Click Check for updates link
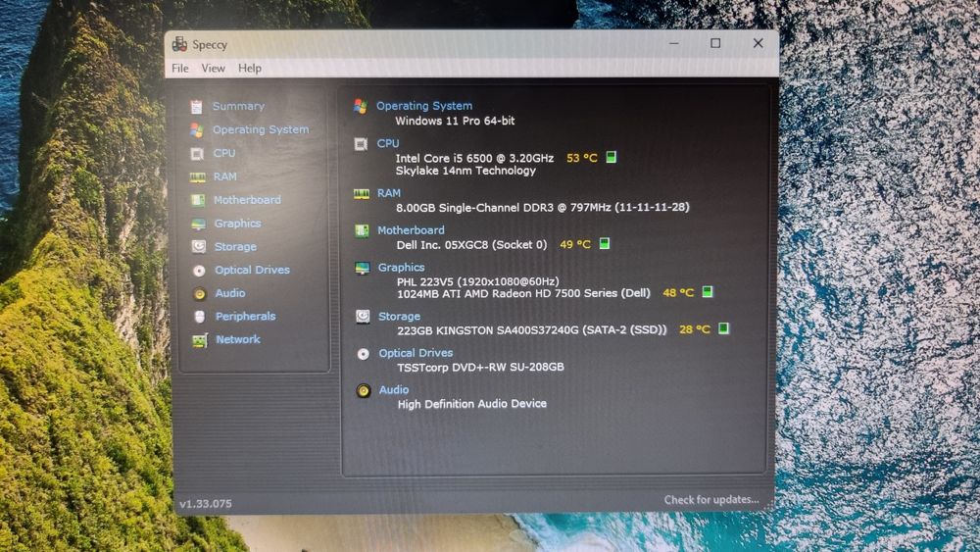The width and height of the screenshot is (980, 552). 711,499
